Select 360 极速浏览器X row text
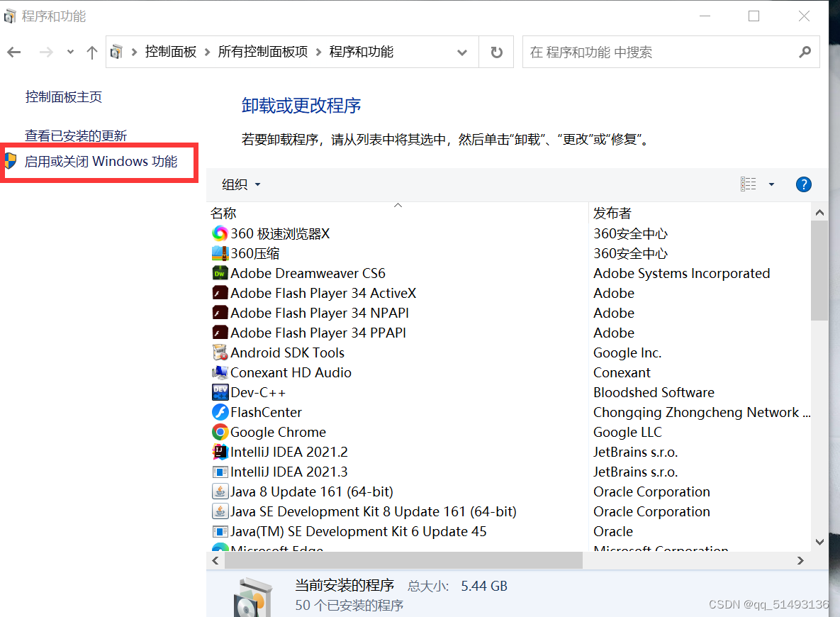 pos(280,234)
